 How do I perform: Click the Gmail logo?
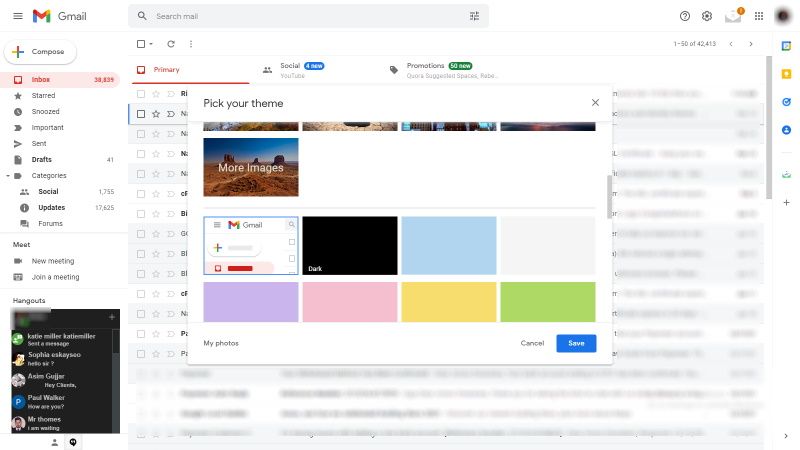[60, 16]
